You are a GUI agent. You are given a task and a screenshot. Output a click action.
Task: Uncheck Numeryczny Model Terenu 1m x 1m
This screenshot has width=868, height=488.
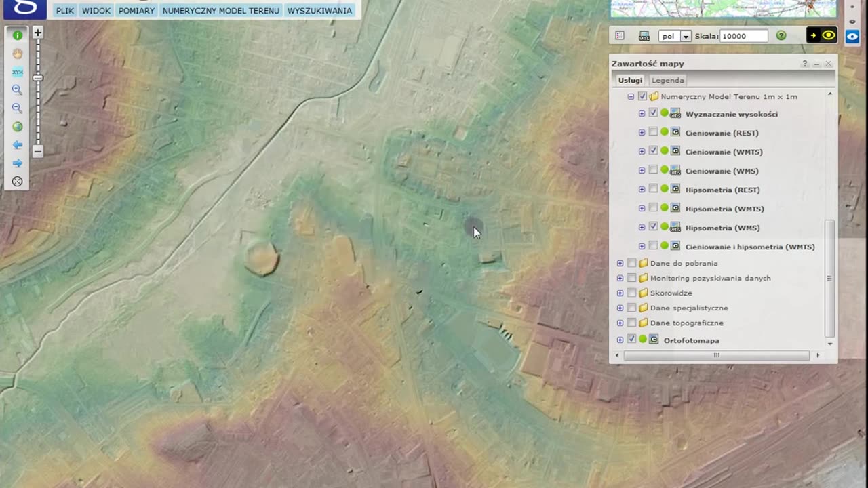(x=642, y=96)
